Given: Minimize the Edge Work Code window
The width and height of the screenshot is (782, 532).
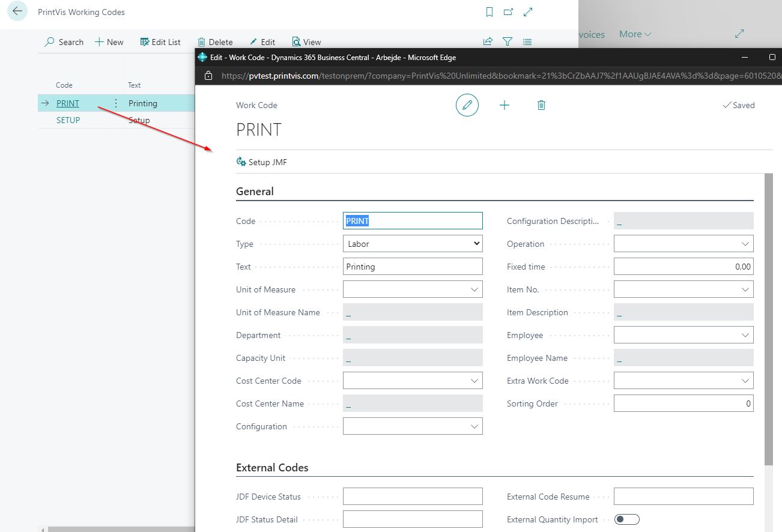Looking at the screenshot, I should pyautogui.click(x=745, y=58).
